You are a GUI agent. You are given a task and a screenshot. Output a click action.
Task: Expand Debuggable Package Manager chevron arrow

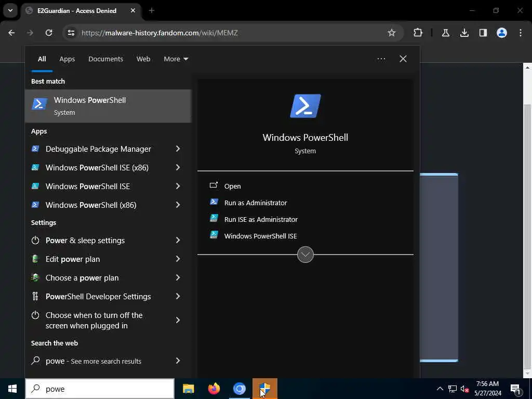[x=178, y=149]
